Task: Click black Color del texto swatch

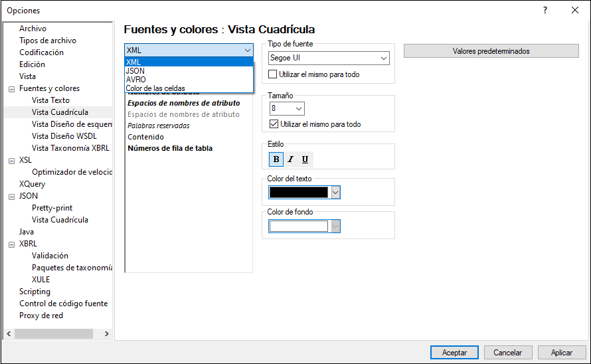Action: click(299, 193)
